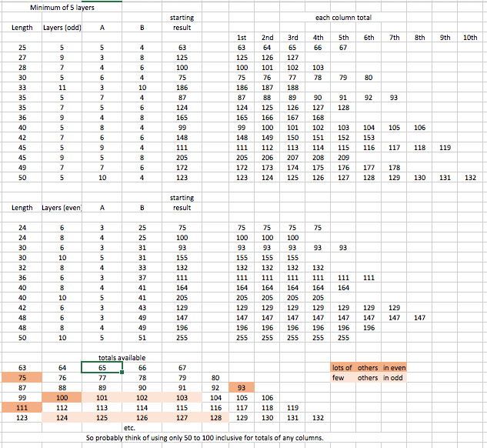Click the "10th" column heading
This screenshot has width=487, height=448.
point(470,37)
